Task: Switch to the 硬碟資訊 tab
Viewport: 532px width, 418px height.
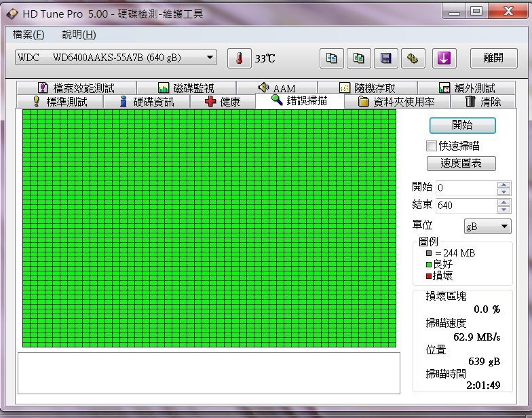Action: click(147, 102)
